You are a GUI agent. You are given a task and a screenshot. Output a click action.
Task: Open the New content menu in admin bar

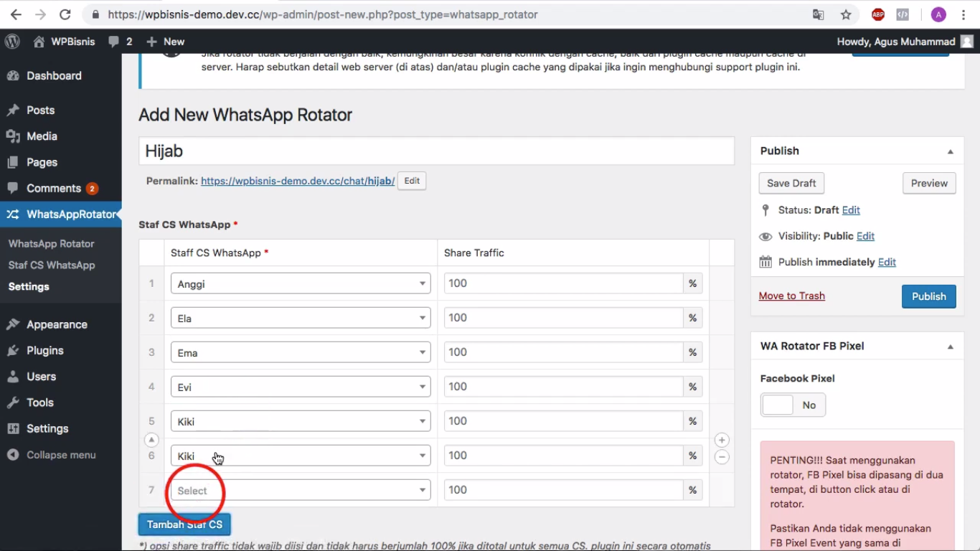(166, 42)
